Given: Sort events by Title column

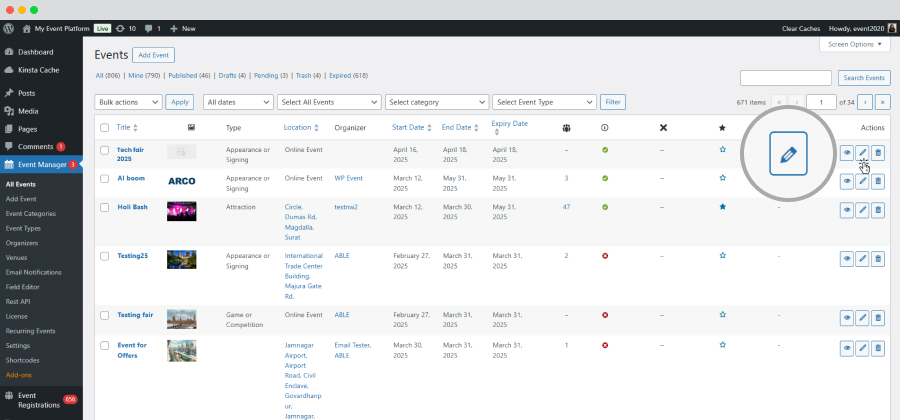Looking at the screenshot, I should [127, 127].
